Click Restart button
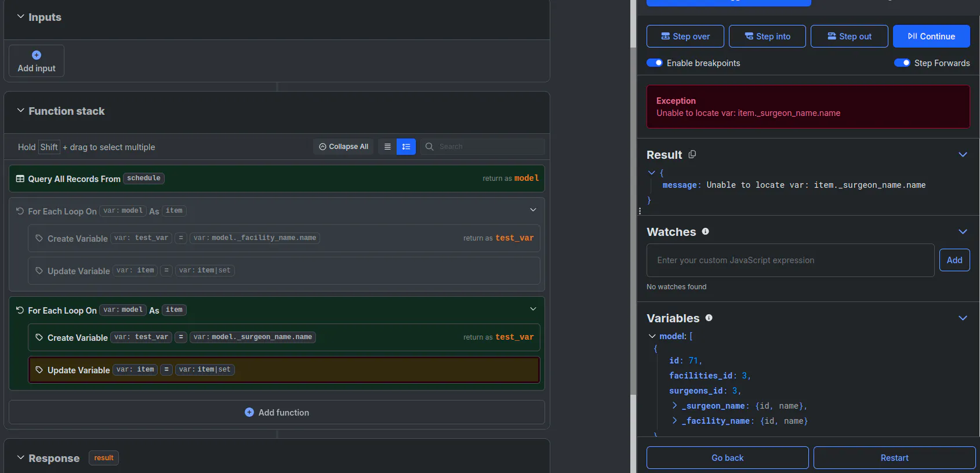 894,457
